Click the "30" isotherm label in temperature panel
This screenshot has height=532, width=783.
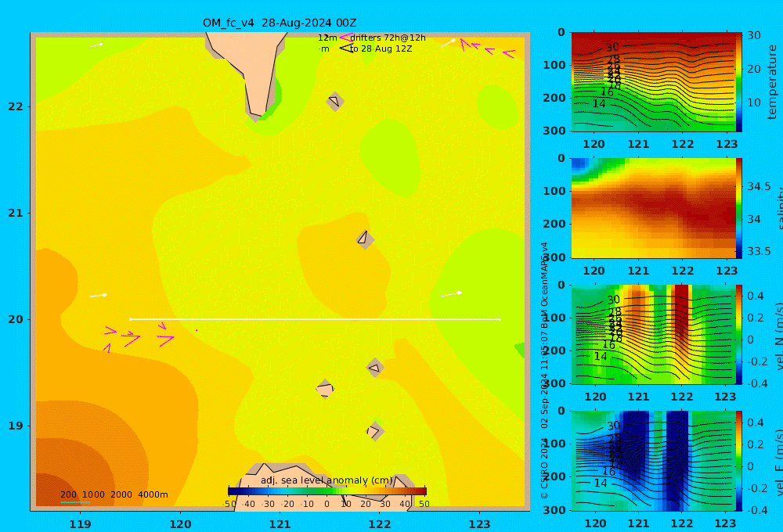[x=612, y=47]
